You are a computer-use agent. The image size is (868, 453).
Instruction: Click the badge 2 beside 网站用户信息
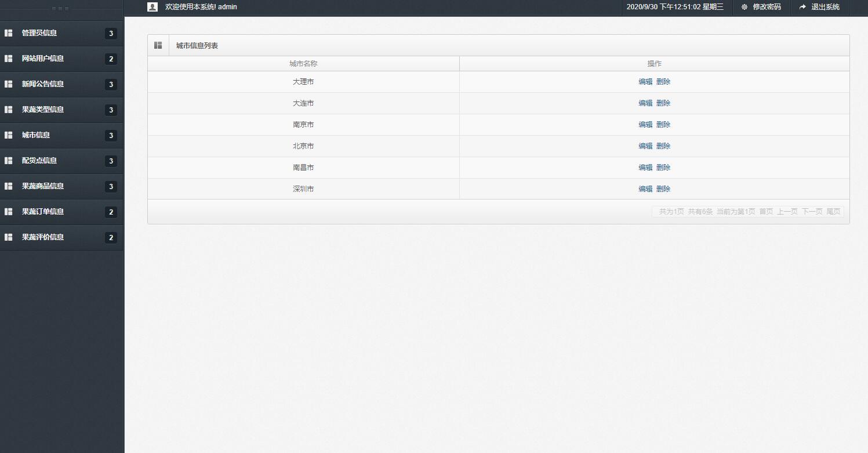point(111,59)
